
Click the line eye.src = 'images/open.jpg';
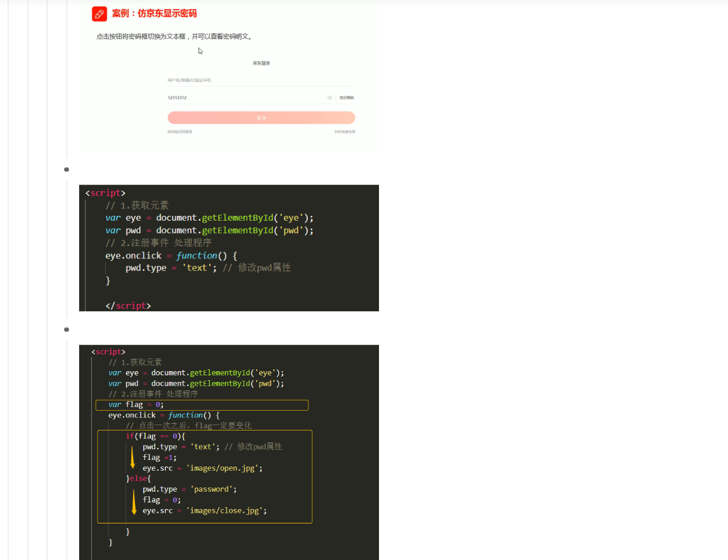203,468
